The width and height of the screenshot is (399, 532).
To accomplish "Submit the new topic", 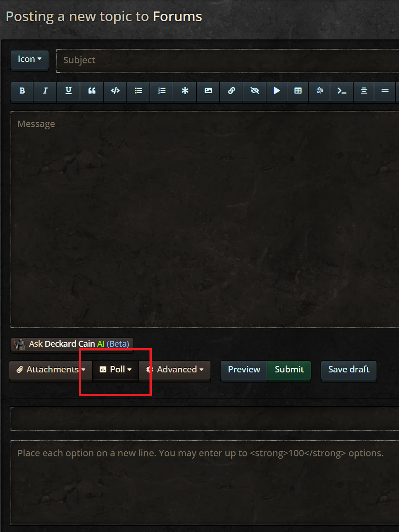I will tap(289, 370).
